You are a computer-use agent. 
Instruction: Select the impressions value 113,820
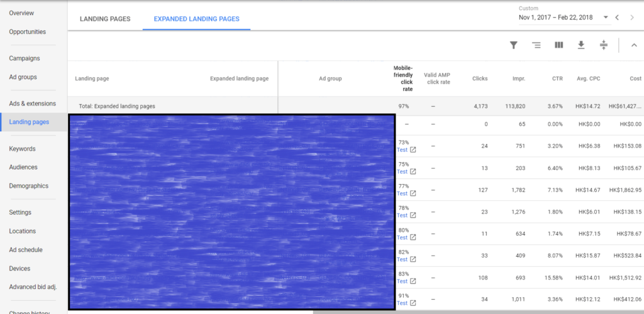515,106
